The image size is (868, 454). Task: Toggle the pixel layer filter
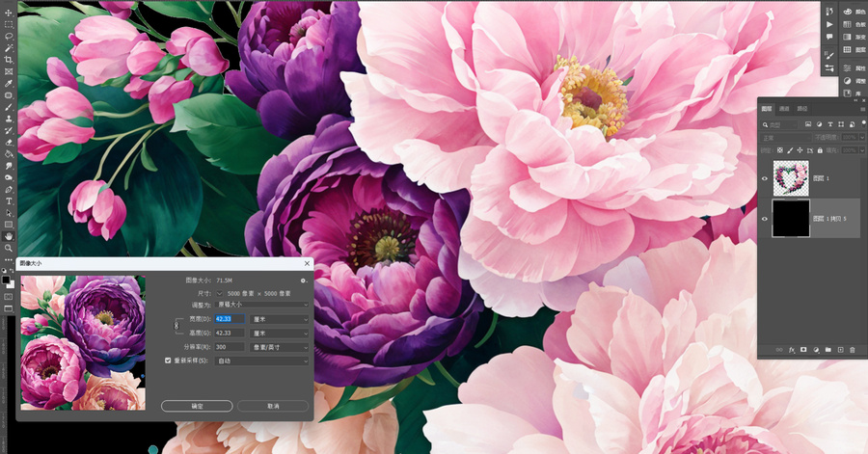click(x=808, y=124)
